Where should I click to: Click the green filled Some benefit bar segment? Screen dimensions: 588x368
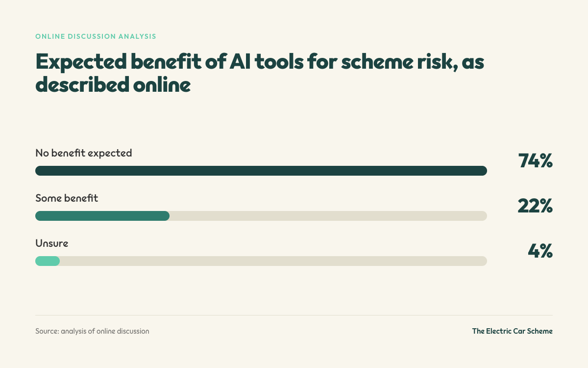102,216
